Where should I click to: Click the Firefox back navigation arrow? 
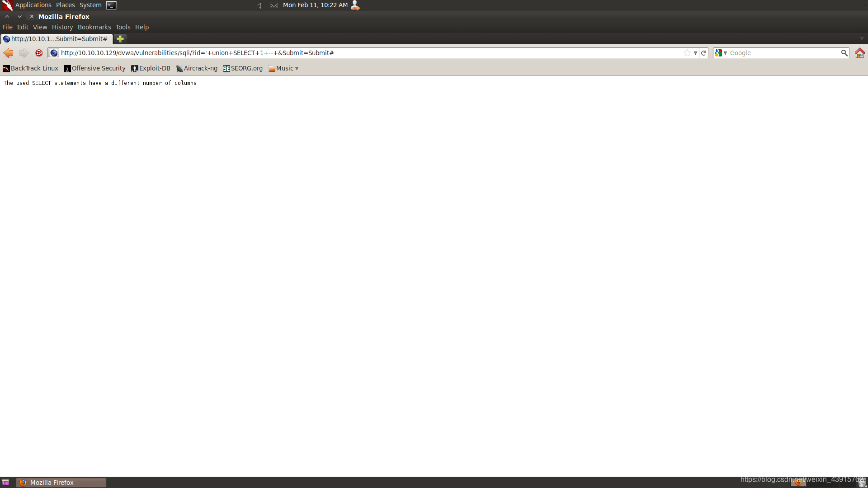[x=8, y=52]
